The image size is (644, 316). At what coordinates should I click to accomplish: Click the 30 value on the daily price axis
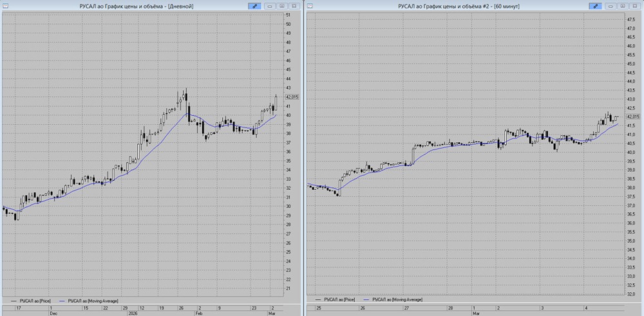289,207
